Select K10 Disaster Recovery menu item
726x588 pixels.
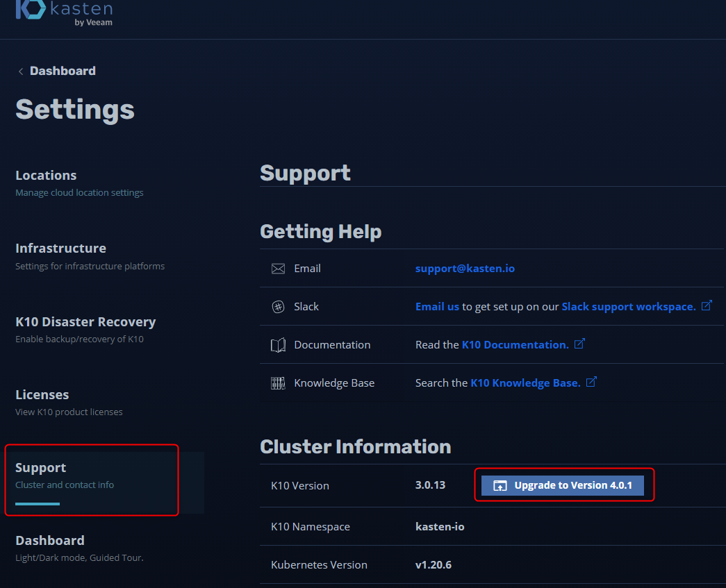(x=85, y=322)
